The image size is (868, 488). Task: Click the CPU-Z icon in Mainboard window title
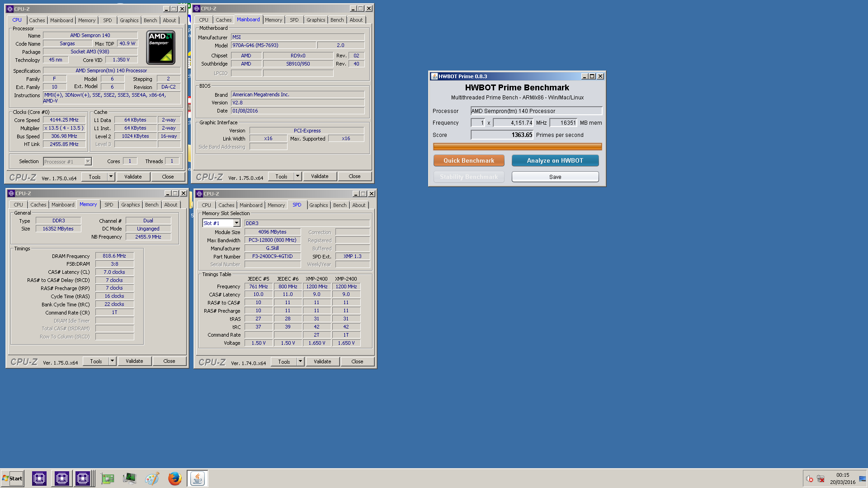pos(197,9)
